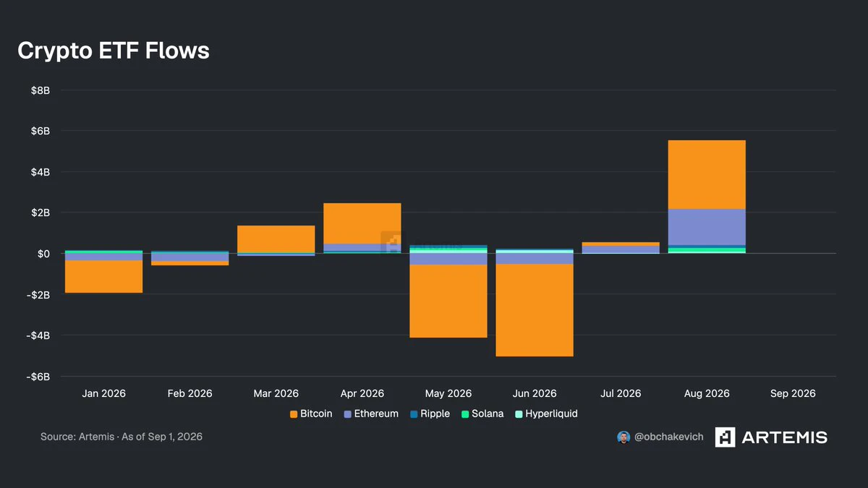The height and width of the screenshot is (488, 868).
Task: Click the Mar 2026 axis label
Action: point(276,394)
